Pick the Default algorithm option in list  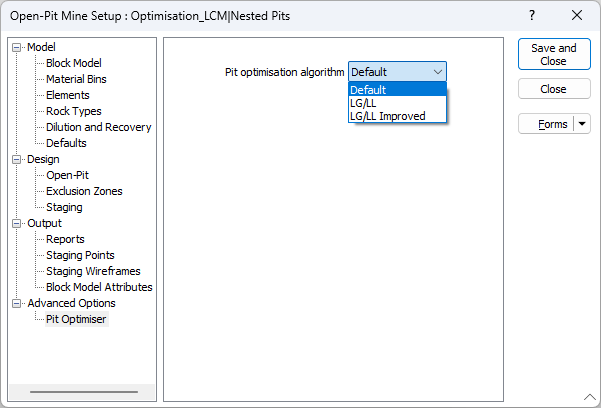[x=397, y=90]
